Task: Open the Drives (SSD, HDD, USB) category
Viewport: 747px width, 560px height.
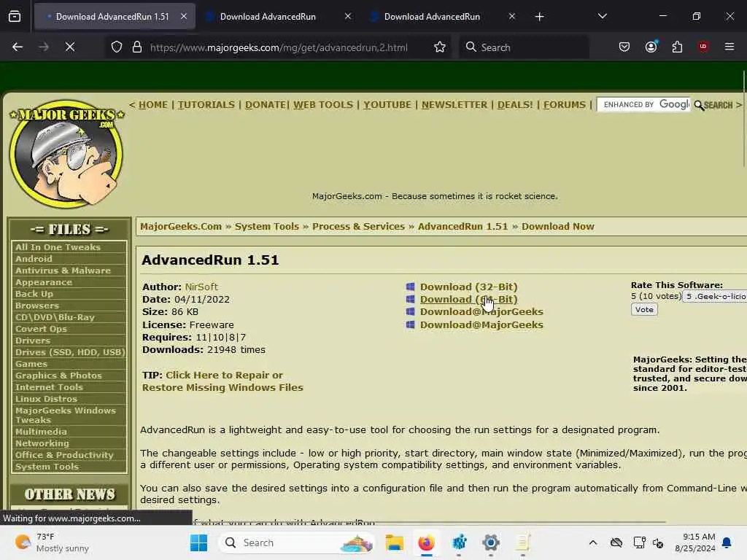Action: (x=69, y=352)
